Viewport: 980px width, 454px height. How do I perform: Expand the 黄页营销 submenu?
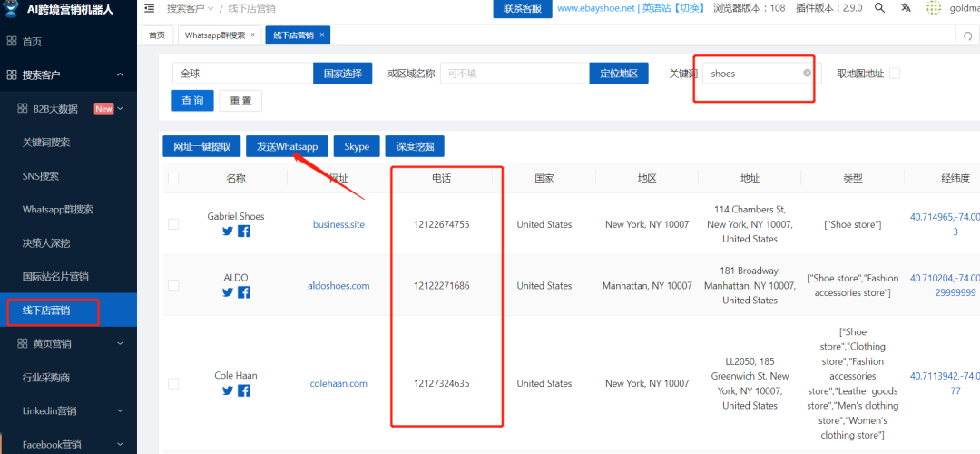(x=120, y=343)
